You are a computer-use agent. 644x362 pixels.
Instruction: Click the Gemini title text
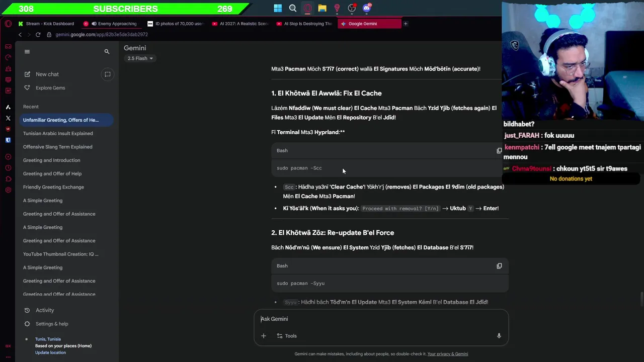pos(135,48)
